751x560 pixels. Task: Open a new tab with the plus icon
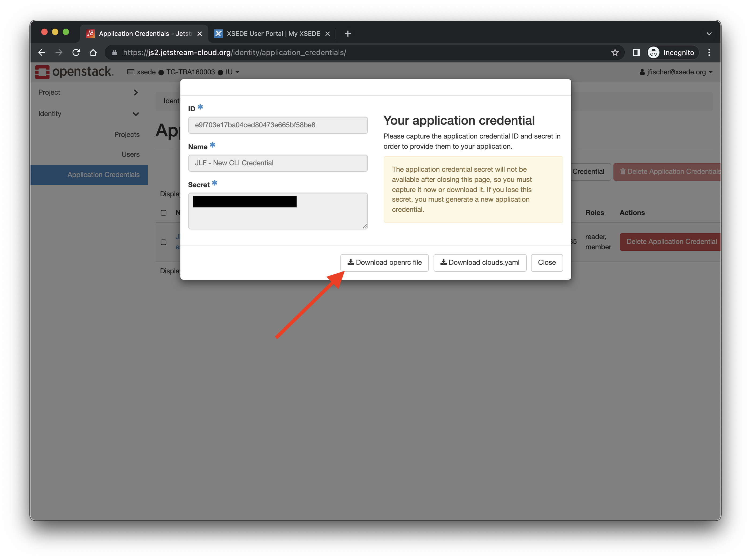tap(348, 33)
